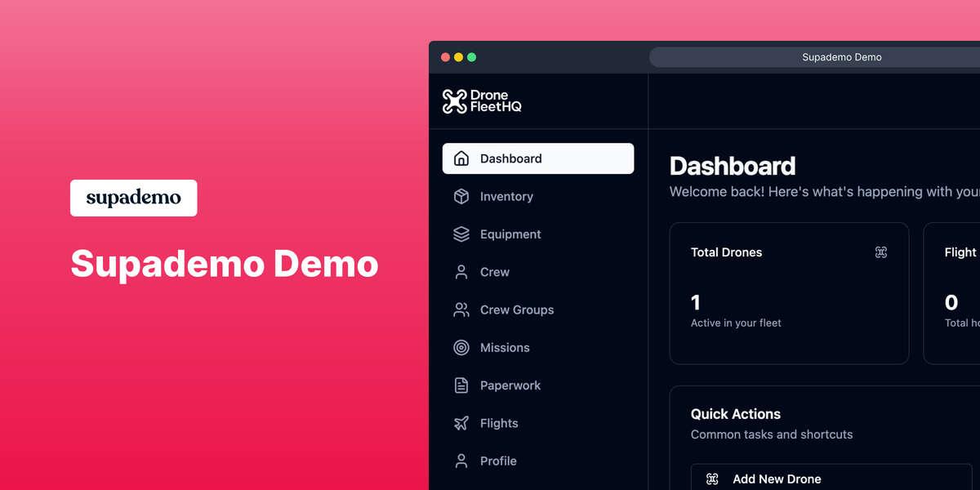This screenshot has width=980, height=490.
Task: Click the 'Active in your fleet' text
Action: [736, 323]
